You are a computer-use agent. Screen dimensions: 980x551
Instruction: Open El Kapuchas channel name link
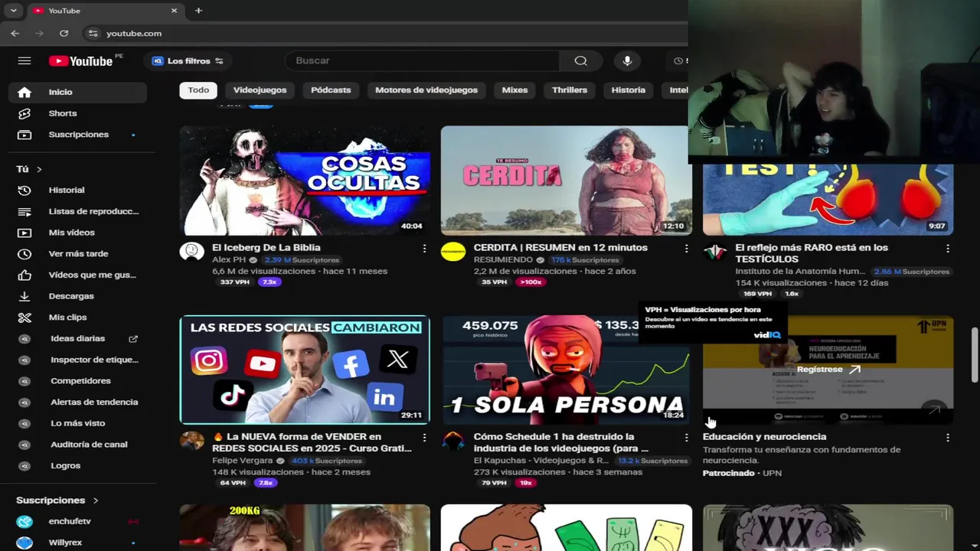[x=541, y=461]
